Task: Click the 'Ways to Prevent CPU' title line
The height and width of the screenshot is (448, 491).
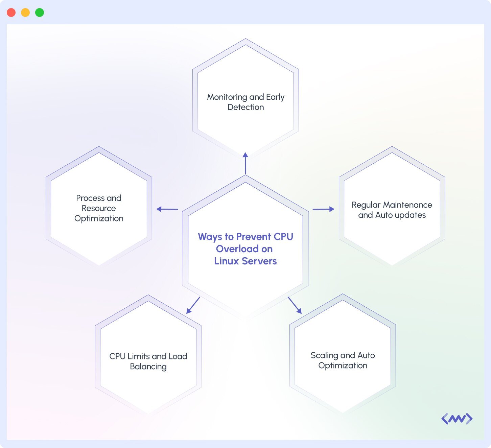Action: pyautogui.click(x=245, y=237)
